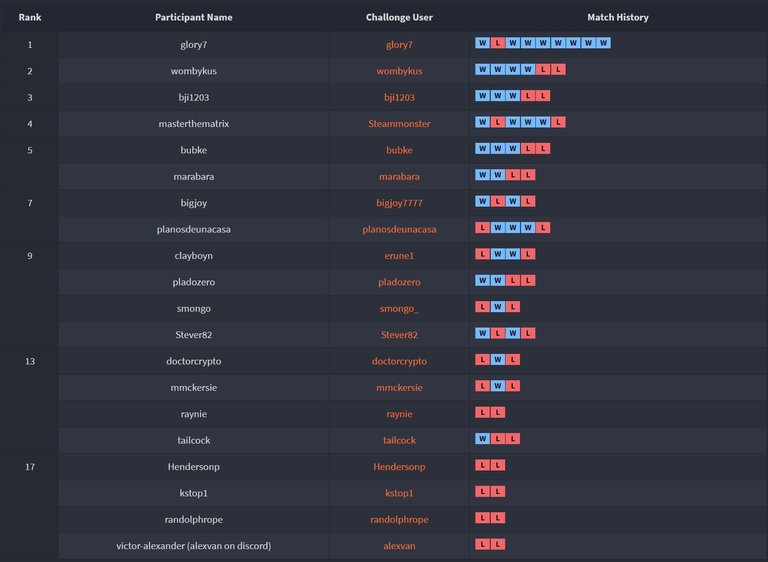768x562 pixels.
Task: Follow the bigjoy7777 Challonge user link
Action: tap(399, 202)
